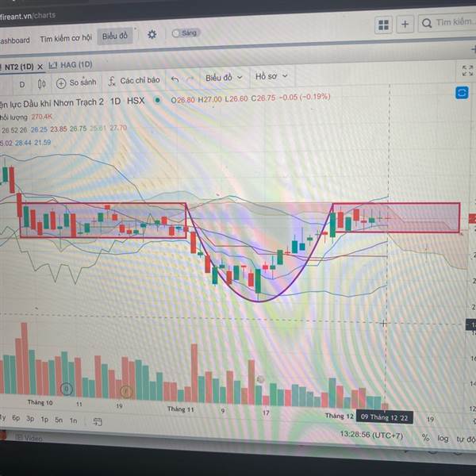Expand the Biểu đồ dropdown in toolbar
This screenshot has height=476, width=476.
[224, 78]
